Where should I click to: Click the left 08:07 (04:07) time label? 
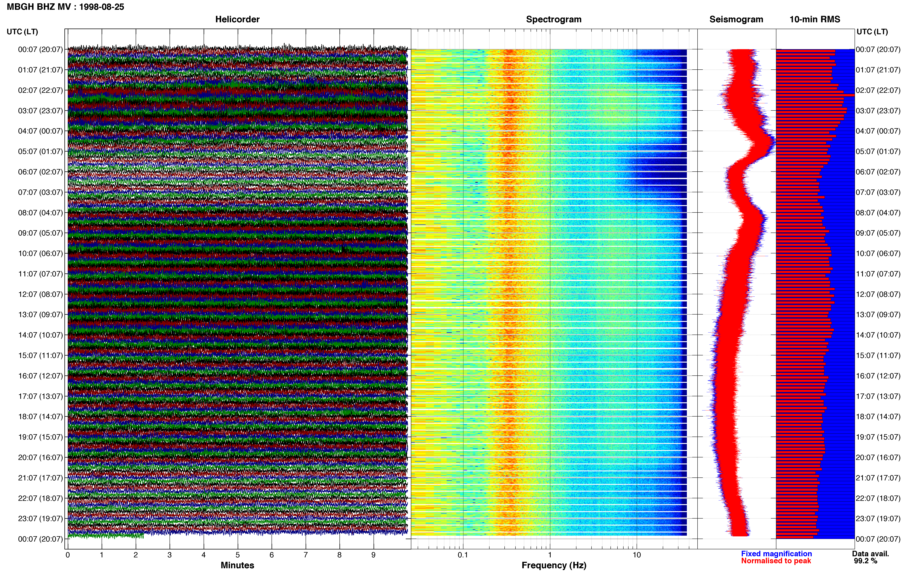[x=41, y=212]
